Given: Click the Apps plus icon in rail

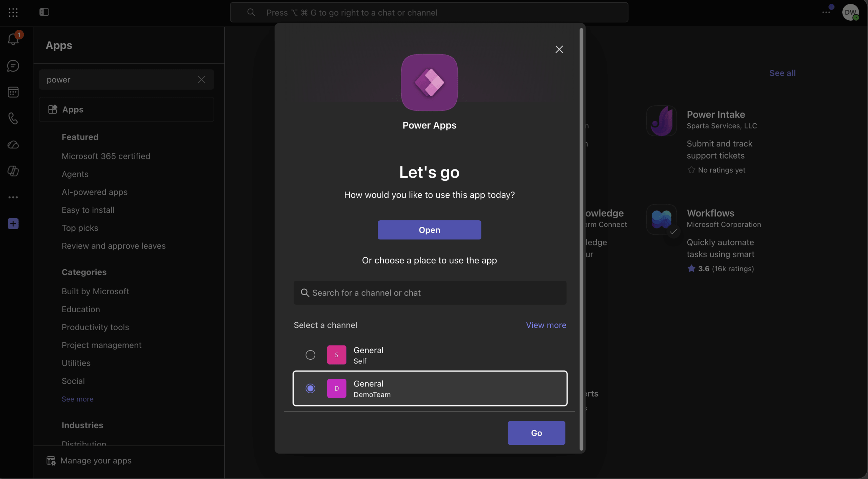Looking at the screenshot, I should [13, 224].
